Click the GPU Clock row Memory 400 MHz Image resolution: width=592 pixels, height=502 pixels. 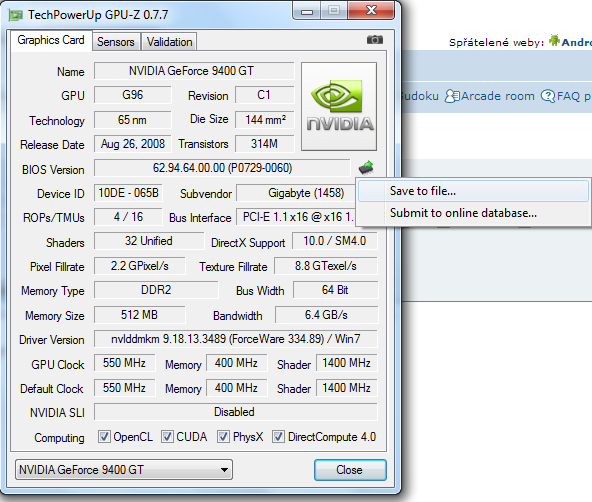point(236,363)
